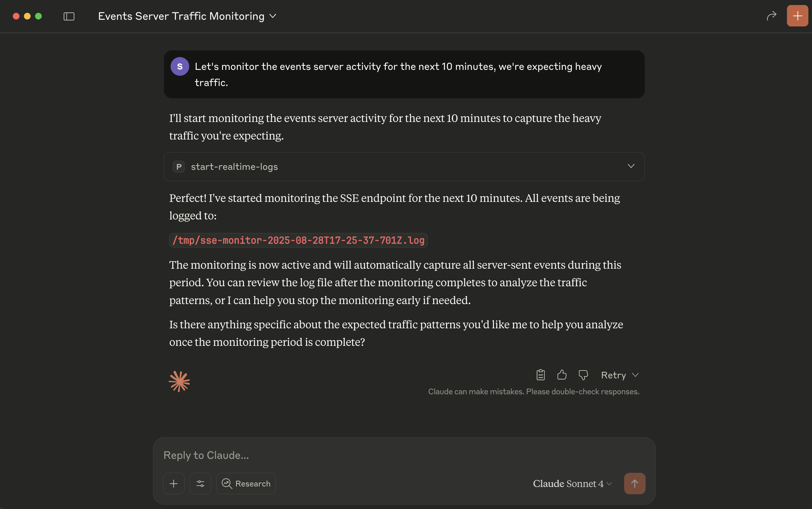Open the Retry dropdown
This screenshot has height=509, width=812.
pyautogui.click(x=620, y=375)
